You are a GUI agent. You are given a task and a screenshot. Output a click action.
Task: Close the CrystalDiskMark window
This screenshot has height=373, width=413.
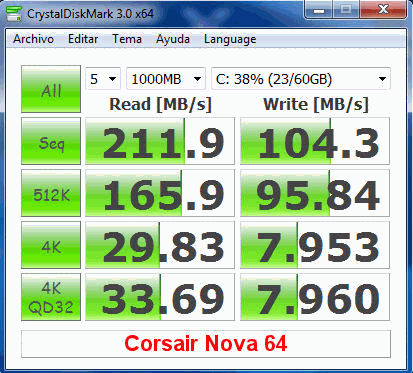[383, 10]
